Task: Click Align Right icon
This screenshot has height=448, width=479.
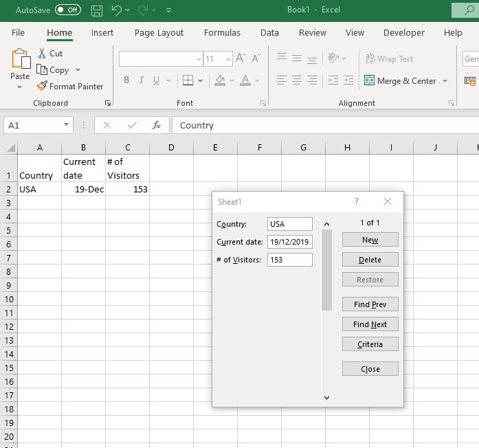Action: (x=311, y=80)
